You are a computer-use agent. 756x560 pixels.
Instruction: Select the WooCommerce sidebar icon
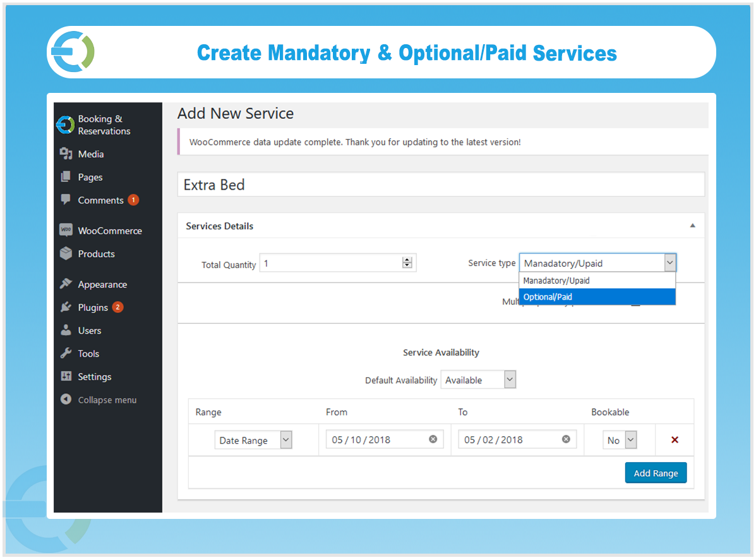click(66, 230)
